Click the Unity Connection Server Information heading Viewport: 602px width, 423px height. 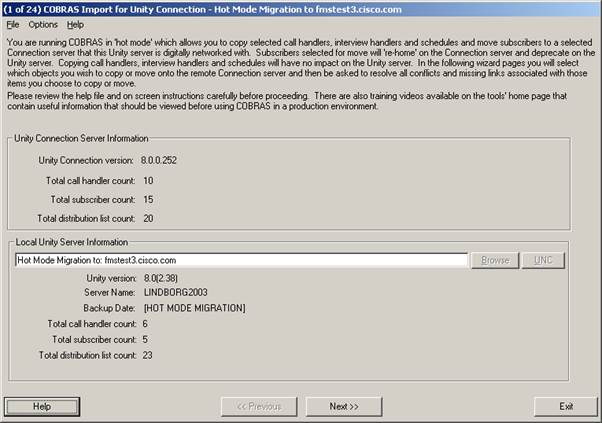81,139
